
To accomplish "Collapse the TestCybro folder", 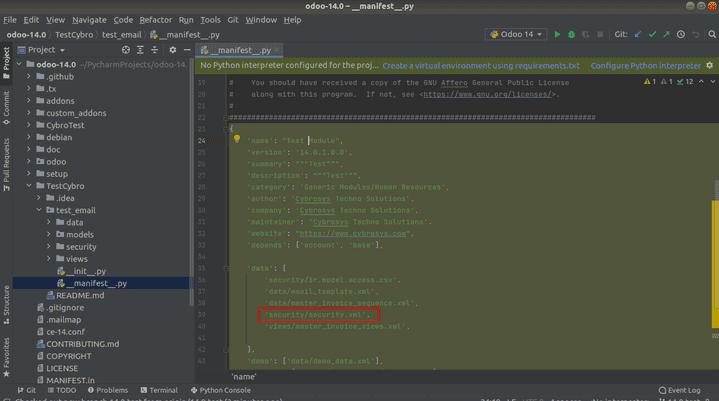I will click(29, 186).
